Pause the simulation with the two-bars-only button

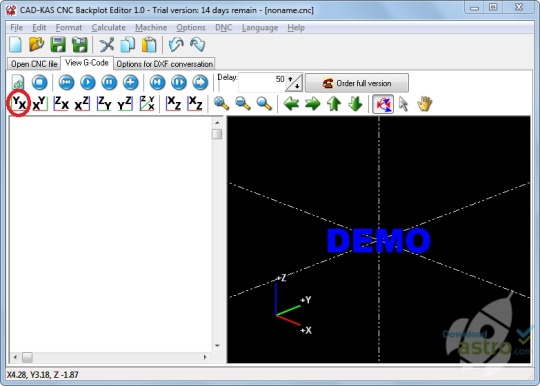(x=109, y=83)
